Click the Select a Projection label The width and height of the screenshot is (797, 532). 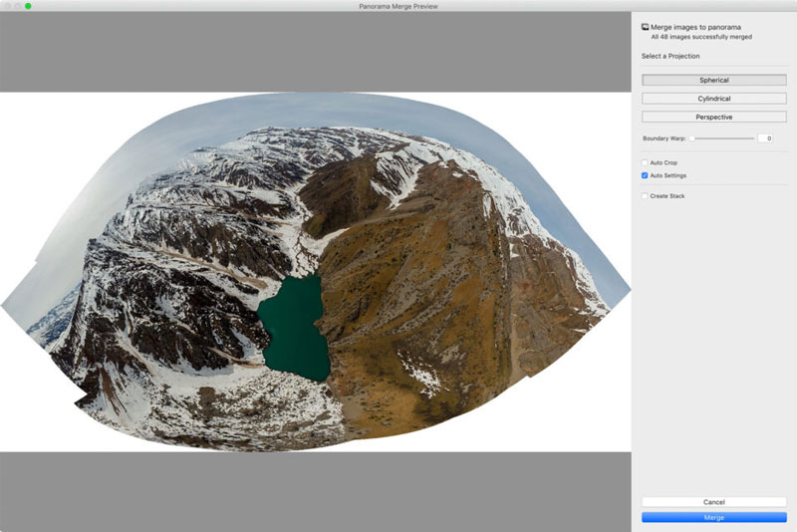(670, 56)
